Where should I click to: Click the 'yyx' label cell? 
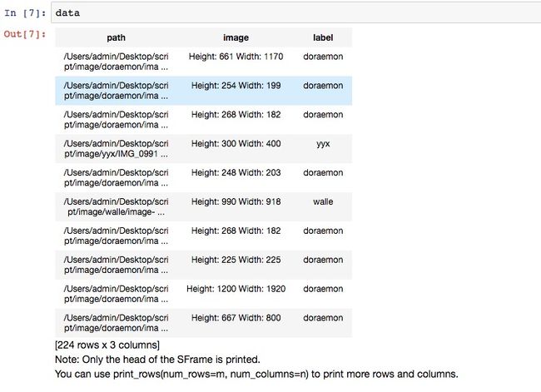(323, 143)
